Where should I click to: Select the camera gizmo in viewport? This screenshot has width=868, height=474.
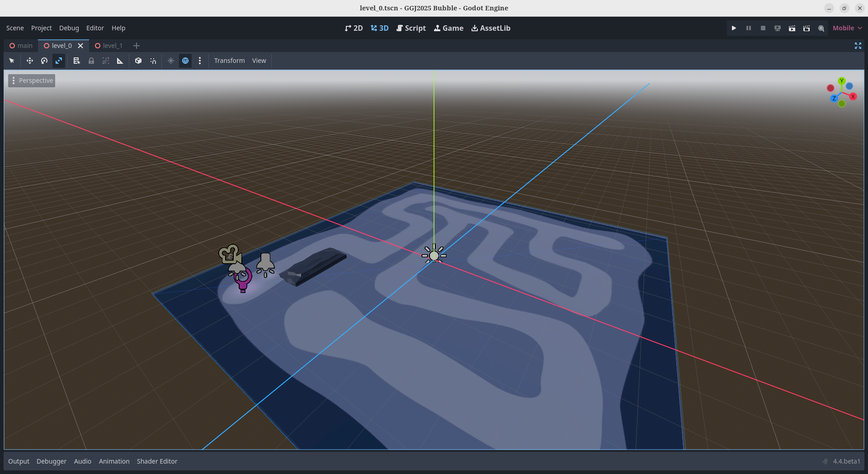click(230, 254)
